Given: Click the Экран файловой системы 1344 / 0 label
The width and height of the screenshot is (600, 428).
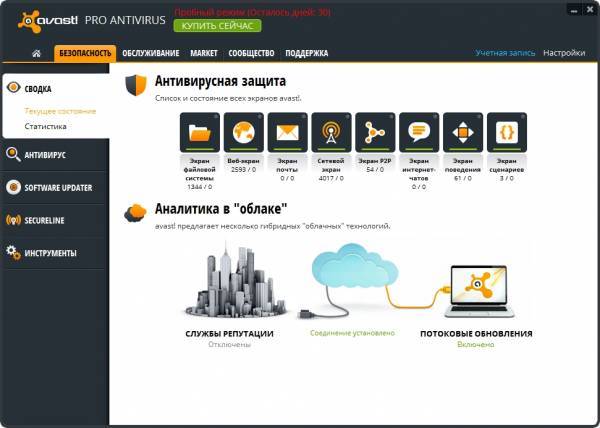Looking at the screenshot, I should (x=199, y=174).
